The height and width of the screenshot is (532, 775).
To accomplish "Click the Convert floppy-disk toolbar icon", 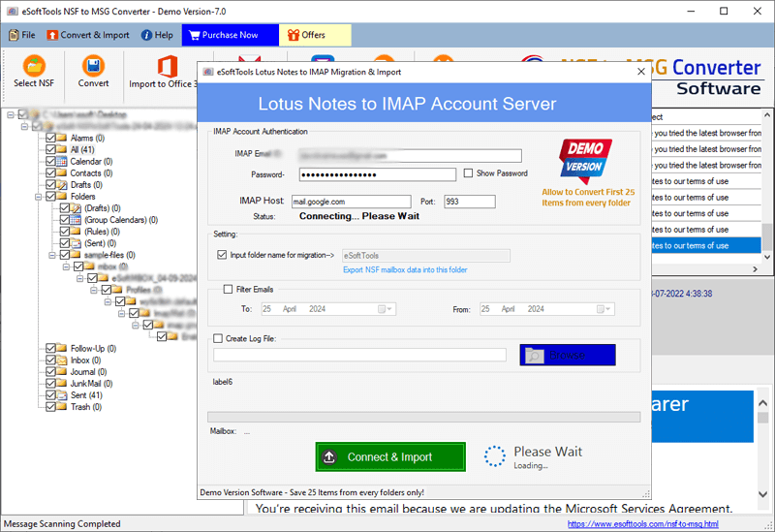I will coord(93,66).
